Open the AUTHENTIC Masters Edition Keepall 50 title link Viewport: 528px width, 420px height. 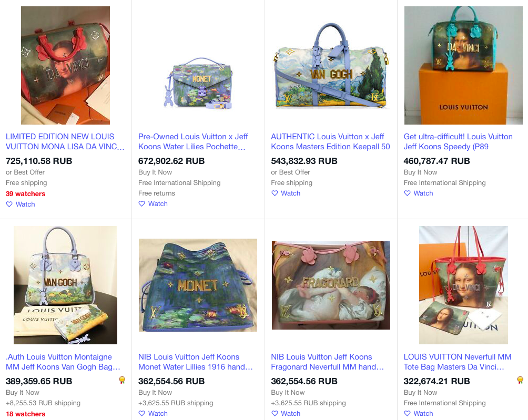point(330,142)
